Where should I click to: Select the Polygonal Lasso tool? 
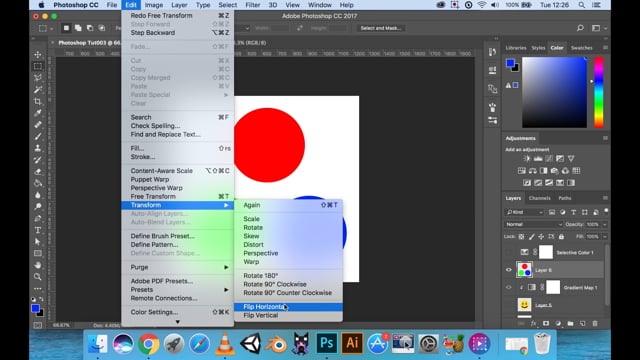(38, 78)
